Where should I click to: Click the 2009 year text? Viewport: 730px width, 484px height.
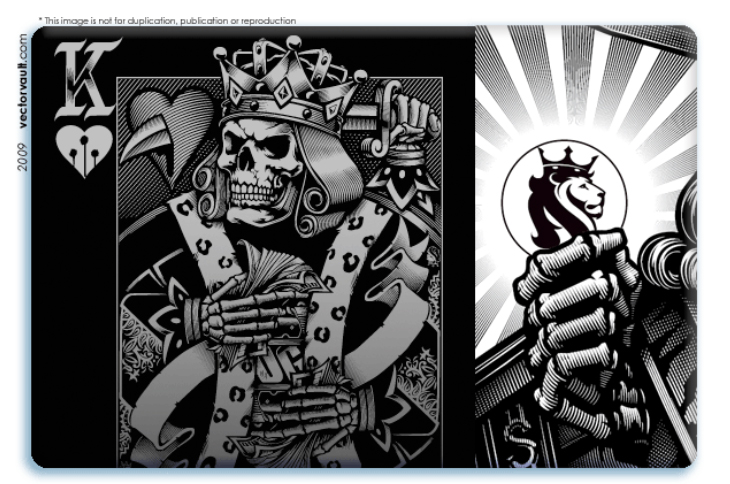23,157
